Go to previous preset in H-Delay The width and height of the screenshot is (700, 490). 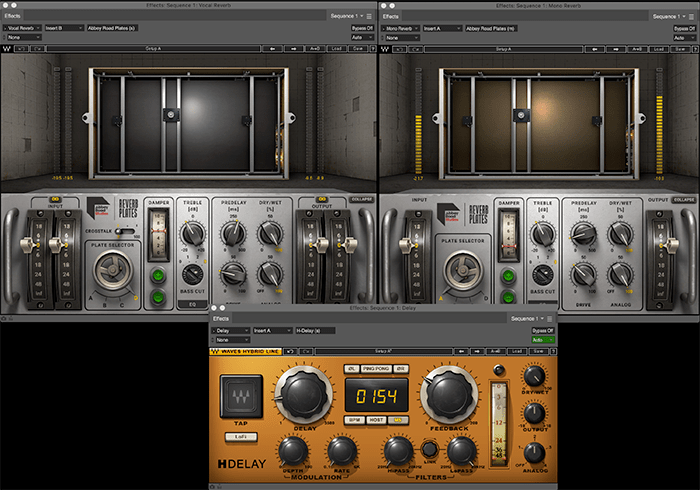462,351
